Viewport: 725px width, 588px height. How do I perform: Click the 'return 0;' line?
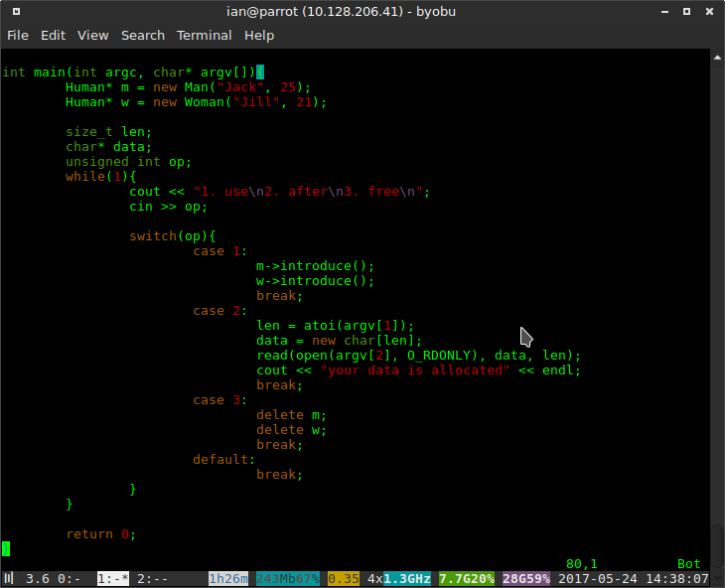pos(100,534)
